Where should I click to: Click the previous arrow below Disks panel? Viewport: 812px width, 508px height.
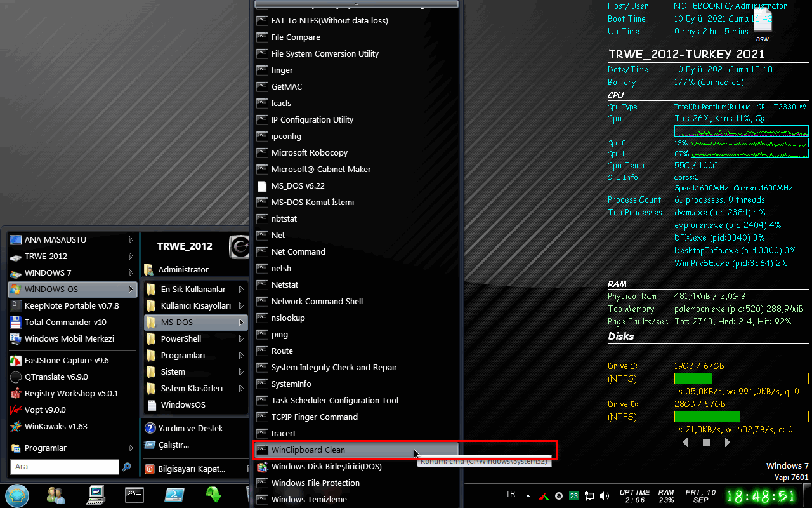685,443
